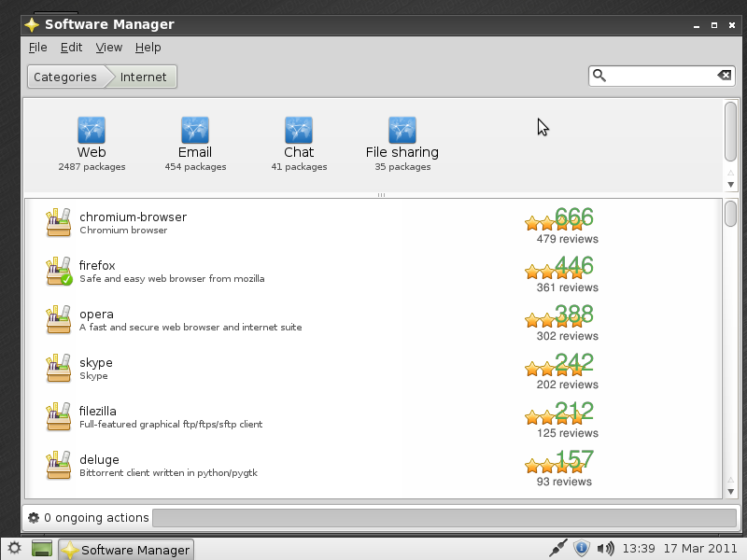The width and height of the screenshot is (747, 560).
Task: Click the green installed badge on firefox
Action: point(67,281)
